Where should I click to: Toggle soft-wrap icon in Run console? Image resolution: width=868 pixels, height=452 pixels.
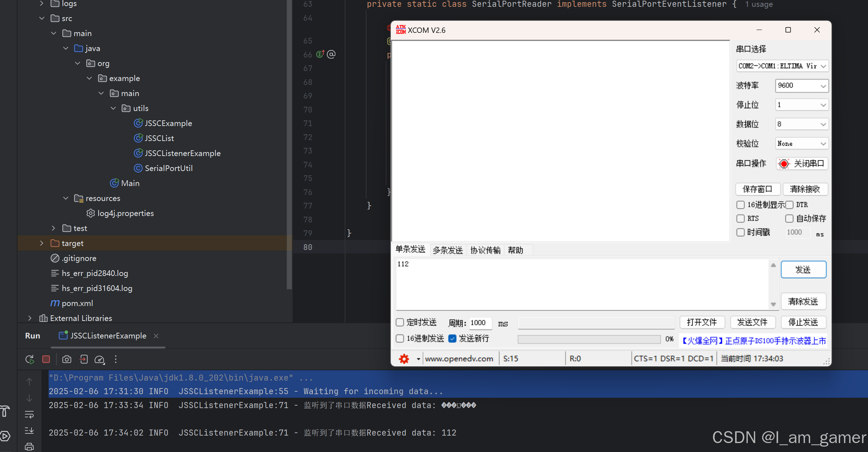point(29,415)
